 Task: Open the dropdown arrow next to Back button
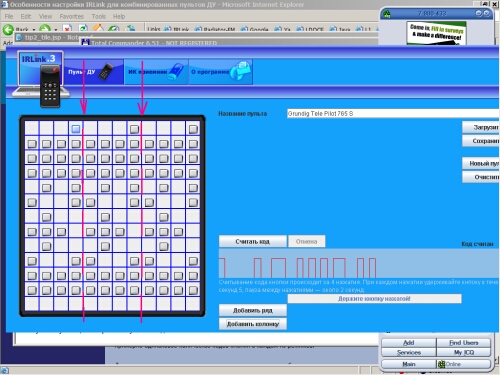point(34,30)
